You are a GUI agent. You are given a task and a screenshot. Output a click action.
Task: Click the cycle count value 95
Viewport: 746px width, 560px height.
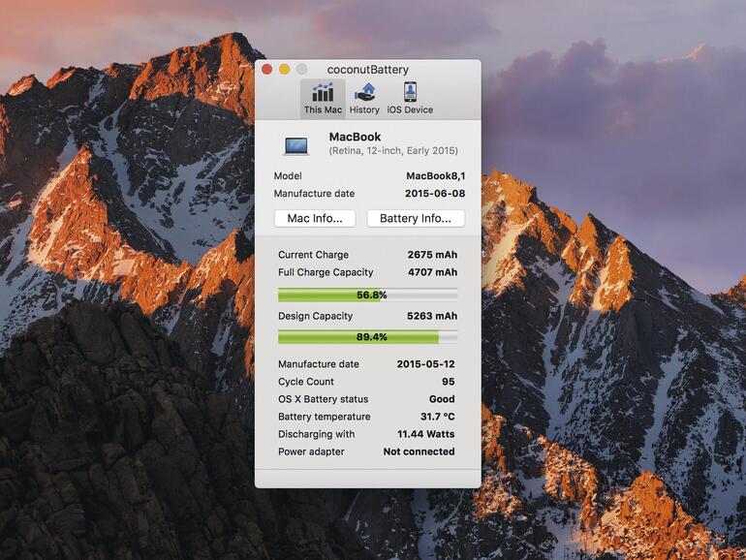(x=449, y=382)
